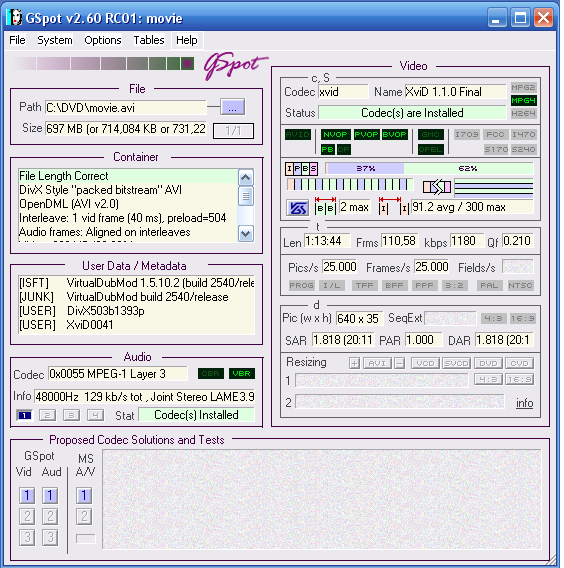Click the BVOP indicator badge
The image size is (564, 568).
pyautogui.click(x=394, y=134)
